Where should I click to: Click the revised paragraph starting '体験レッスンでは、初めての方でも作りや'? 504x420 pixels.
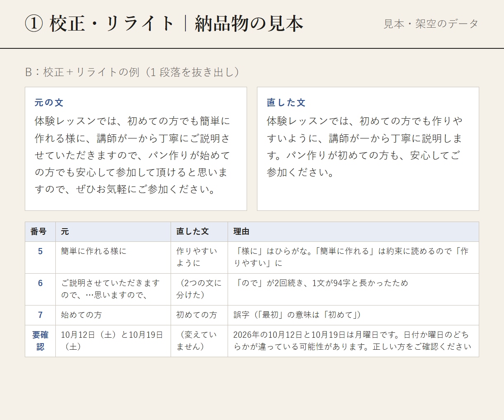coord(365,147)
